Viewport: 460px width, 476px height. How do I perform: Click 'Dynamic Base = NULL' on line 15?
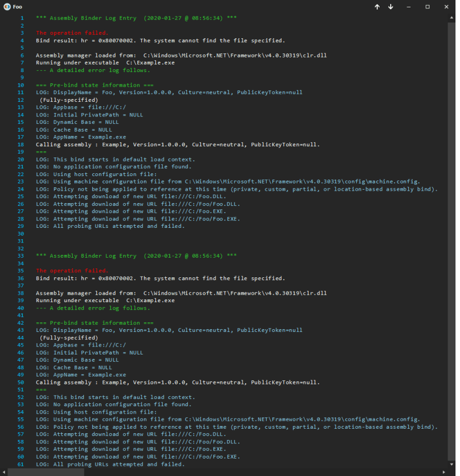pyautogui.click(x=86, y=122)
